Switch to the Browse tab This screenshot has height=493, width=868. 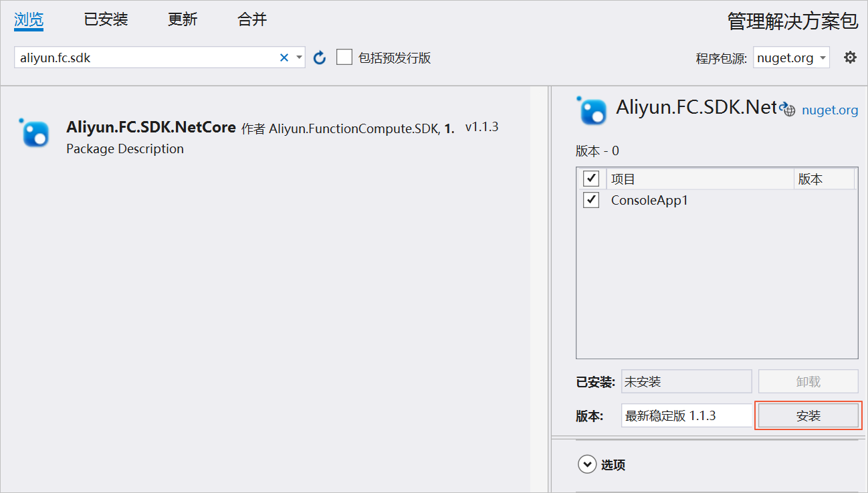[29, 19]
